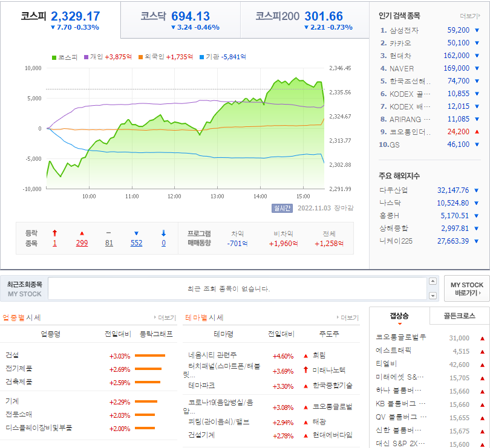This screenshot has height=448, width=490.
Task: Open the 골든크로스 tab
Action: pyautogui.click(x=459, y=316)
